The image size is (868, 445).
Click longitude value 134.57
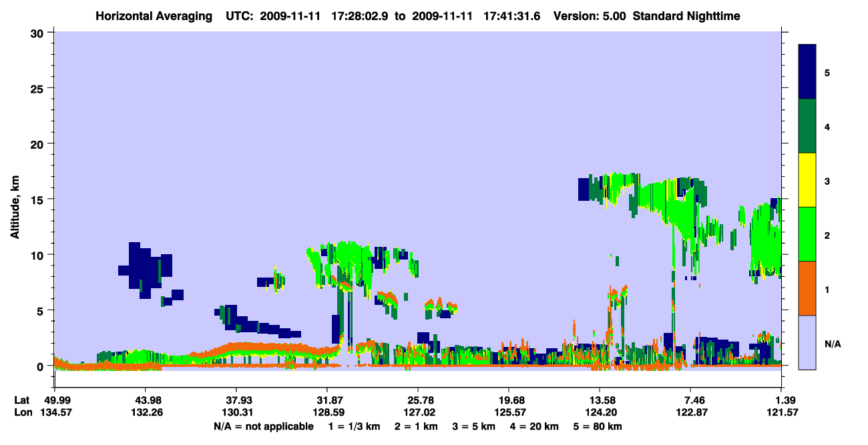[55, 412]
